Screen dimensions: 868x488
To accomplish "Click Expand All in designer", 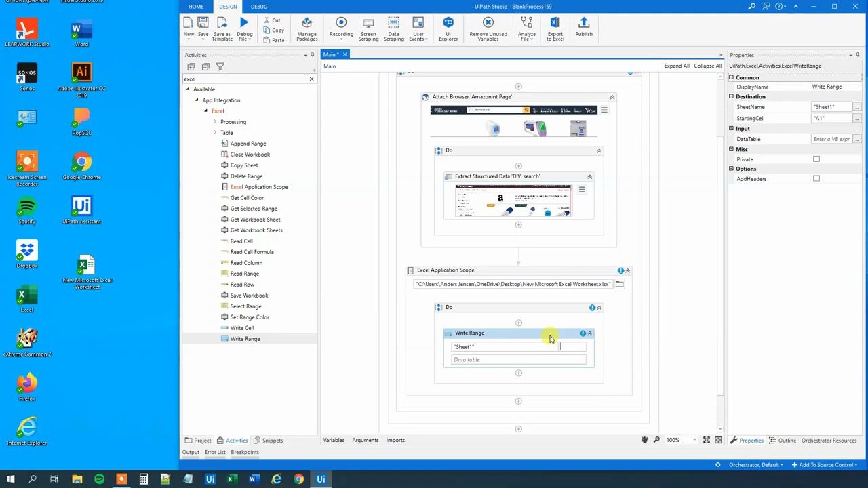I will click(x=677, y=66).
